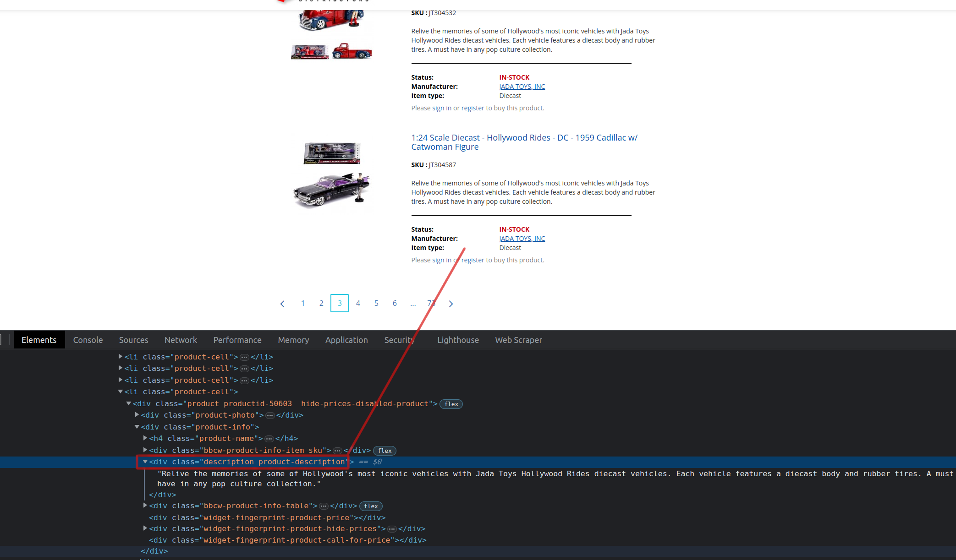The height and width of the screenshot is (560, 956).
Task: Click the flex badge beside sku div
Action: tap(385, 451)
